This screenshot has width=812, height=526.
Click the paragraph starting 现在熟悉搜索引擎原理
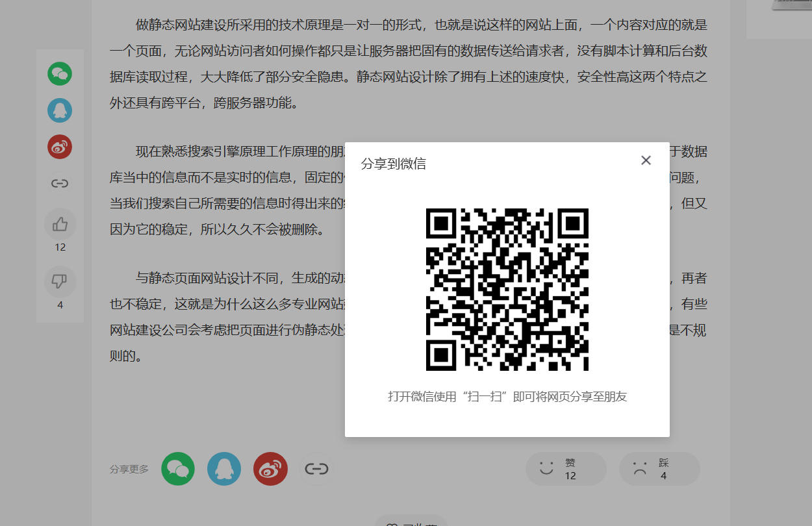(x=409, y=190)
